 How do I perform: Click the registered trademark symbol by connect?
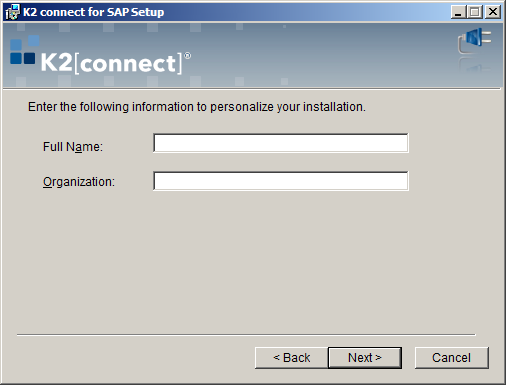(x=188, y=56)
